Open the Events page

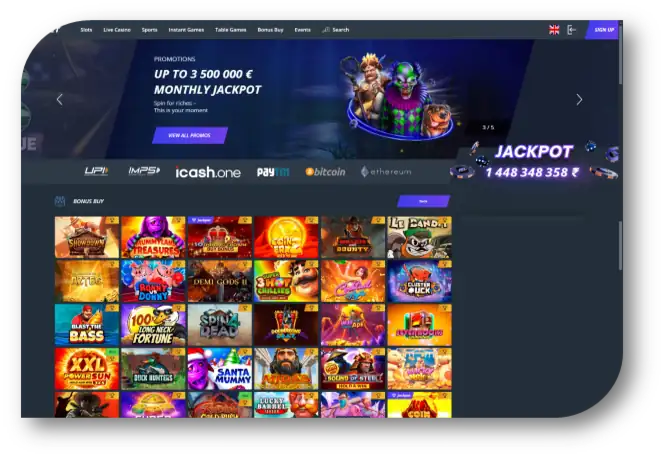tap(302, 30)
